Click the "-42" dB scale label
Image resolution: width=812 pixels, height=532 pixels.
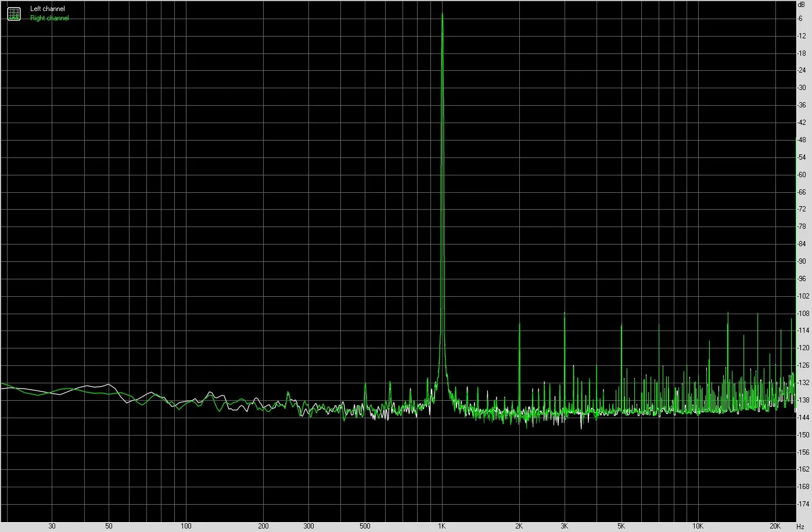(x=802, y=123)
